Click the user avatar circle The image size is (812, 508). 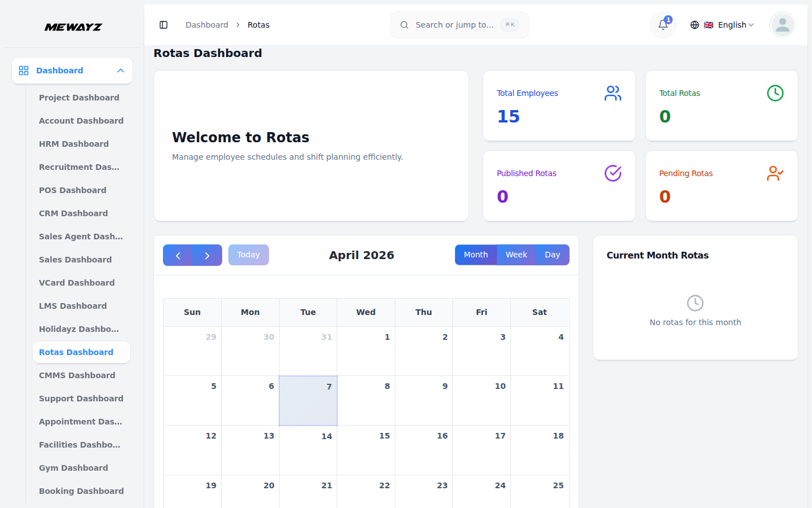pyautogui.click(x=782, y=25)
